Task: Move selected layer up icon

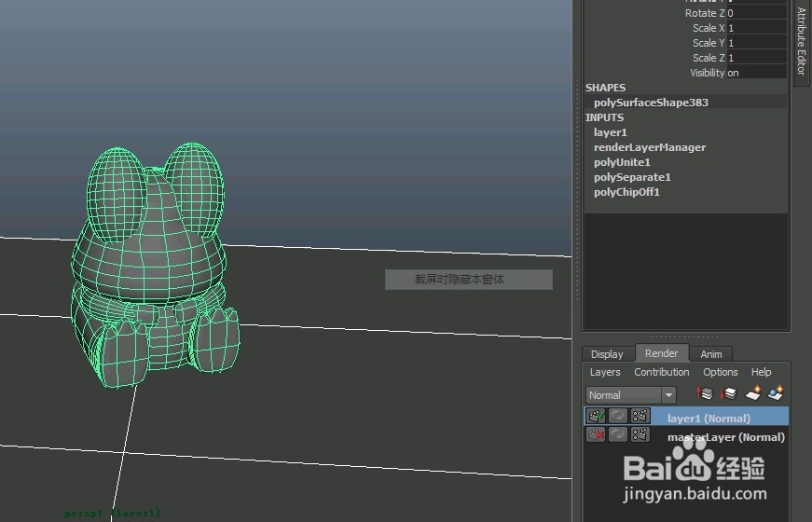Action: point(705,394)
